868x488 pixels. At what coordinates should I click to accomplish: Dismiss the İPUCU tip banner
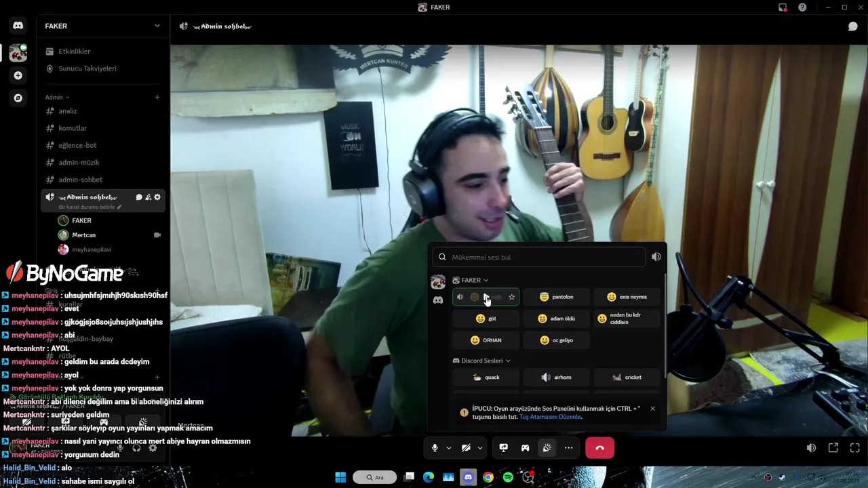pos(652,408)
